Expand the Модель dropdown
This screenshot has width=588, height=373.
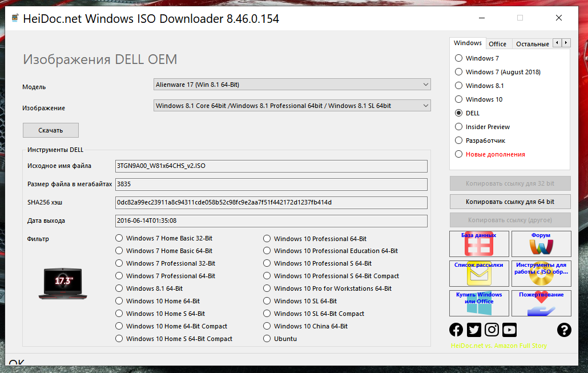coord(292,85)
